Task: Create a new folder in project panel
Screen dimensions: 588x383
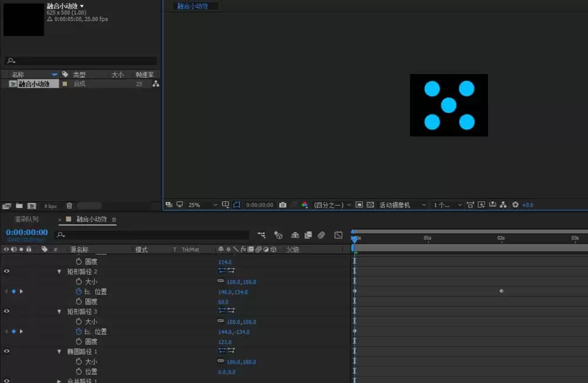Action: [x=19, y=206]
